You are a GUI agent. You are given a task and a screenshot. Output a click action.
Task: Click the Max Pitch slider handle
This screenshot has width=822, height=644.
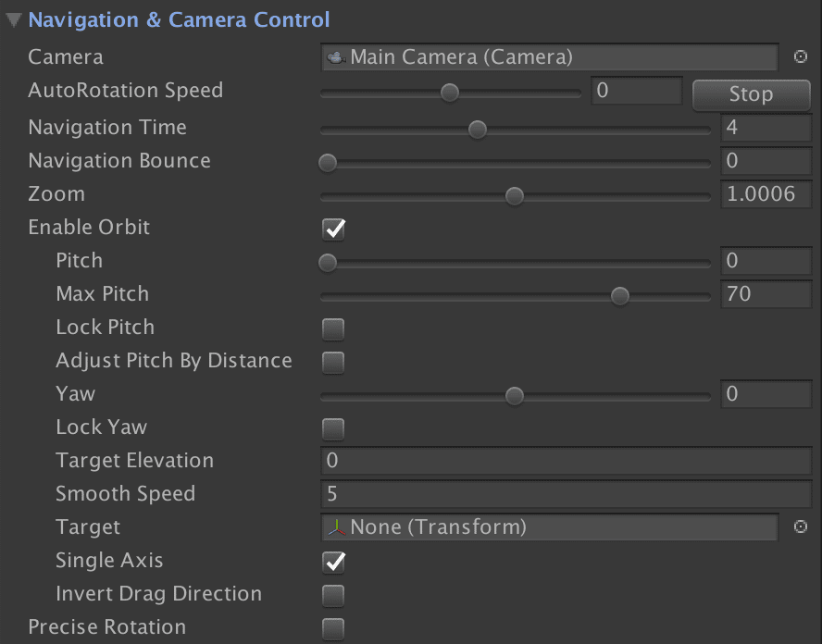620,296
